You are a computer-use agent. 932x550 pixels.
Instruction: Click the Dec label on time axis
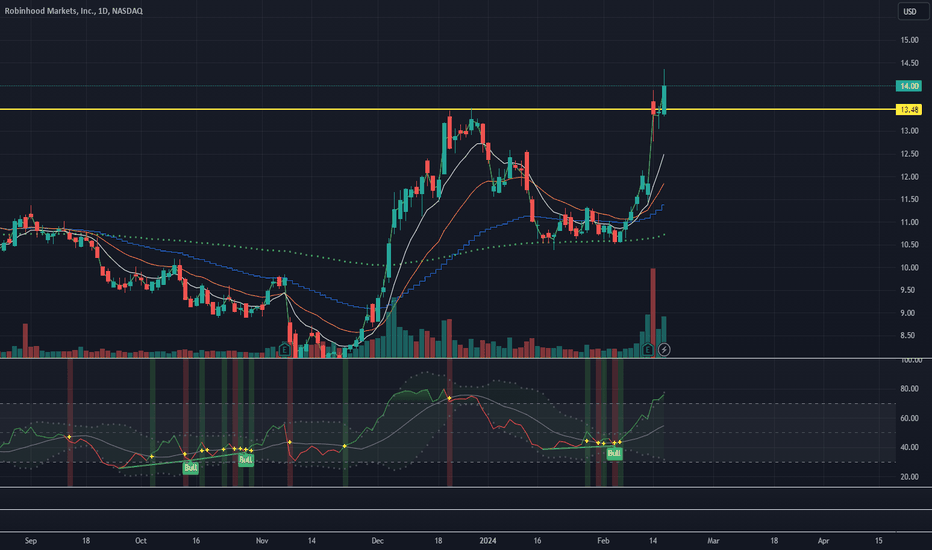pyautogui.click(x=377, y=540)
